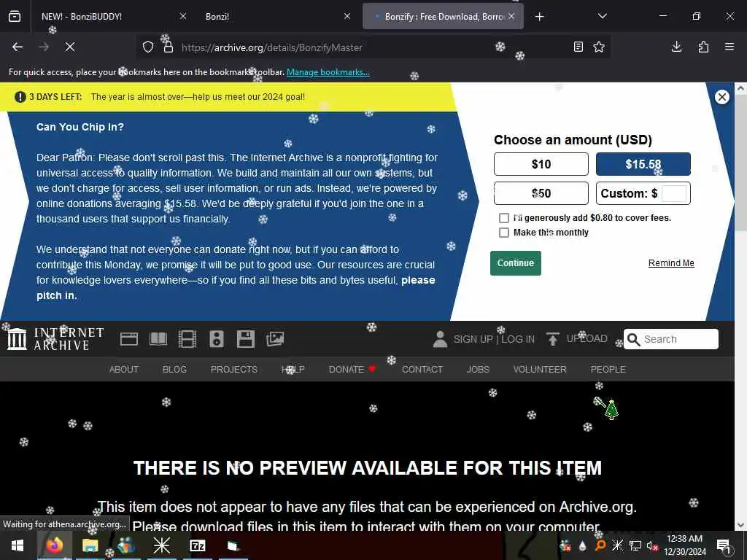Open the Software floppy disk icon

point(246,339)
